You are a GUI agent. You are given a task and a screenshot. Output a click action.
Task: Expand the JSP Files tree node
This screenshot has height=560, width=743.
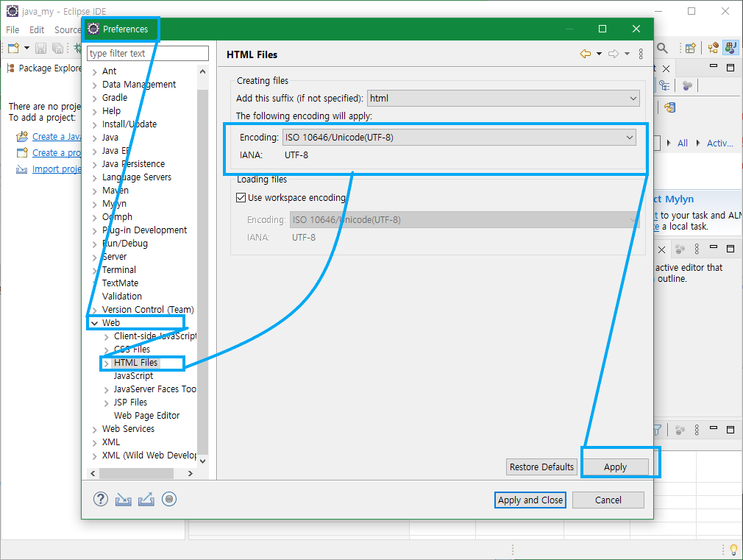click(106, 403)
